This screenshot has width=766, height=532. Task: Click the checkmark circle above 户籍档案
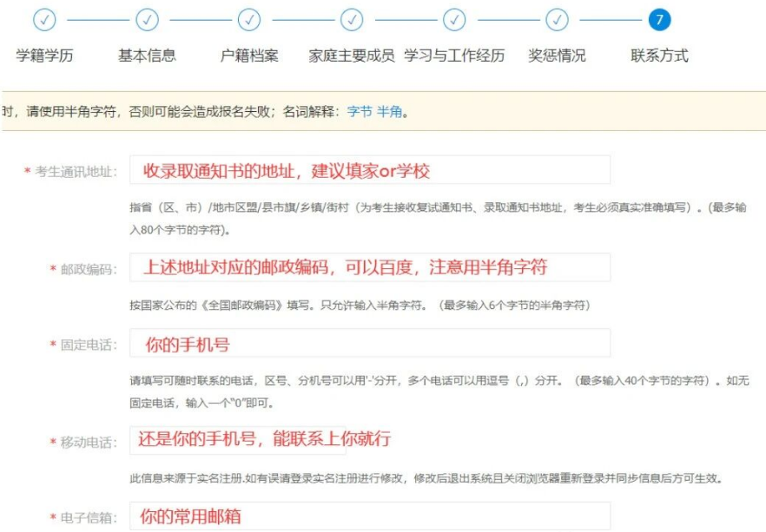(249, 19)
